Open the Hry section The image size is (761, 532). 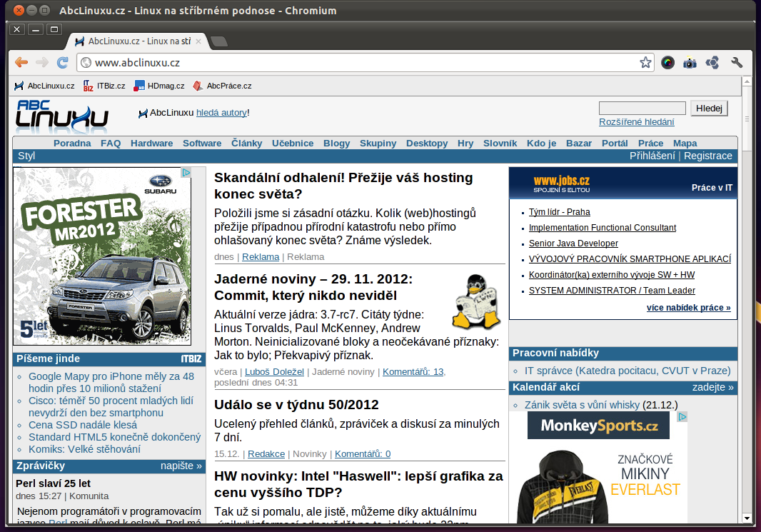465,144
